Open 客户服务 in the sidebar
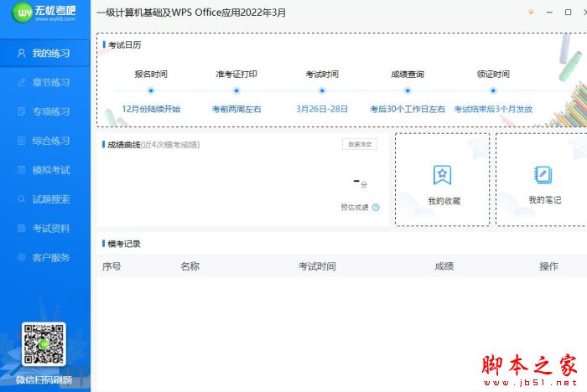Screen dimensions: 587x392 45,257
